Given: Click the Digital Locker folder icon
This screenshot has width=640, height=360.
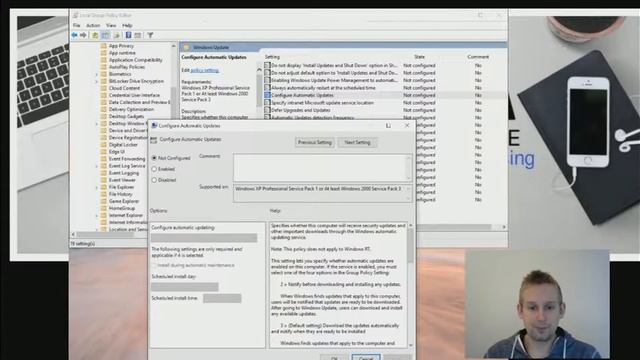Looking at the screenshot, I should tap(104, 144).
